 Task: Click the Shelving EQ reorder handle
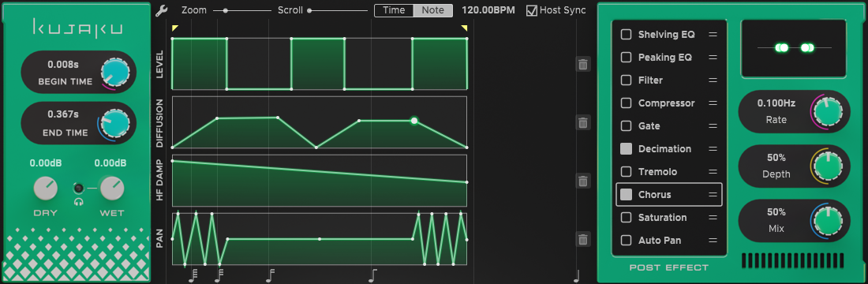tap(713, 35)
